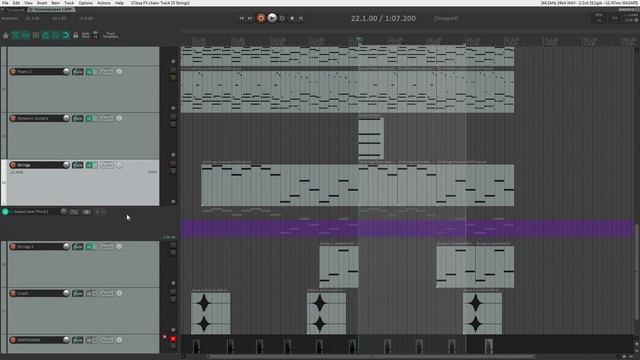This screenshot has height=360, width=640.
Task: Click the Stop transport button
Action: coord(292,18)
